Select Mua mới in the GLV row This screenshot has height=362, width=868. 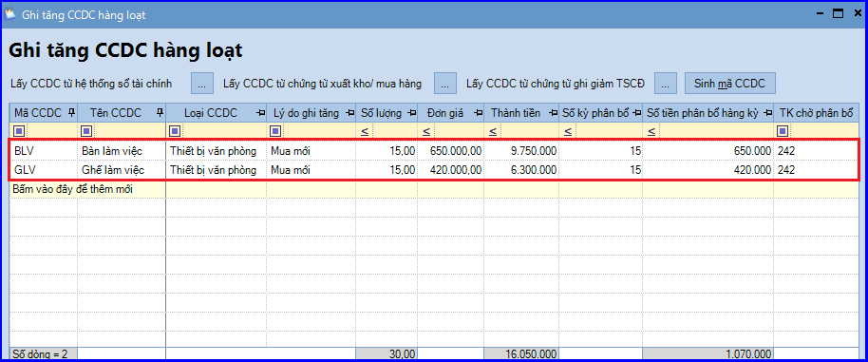[311, 170]
